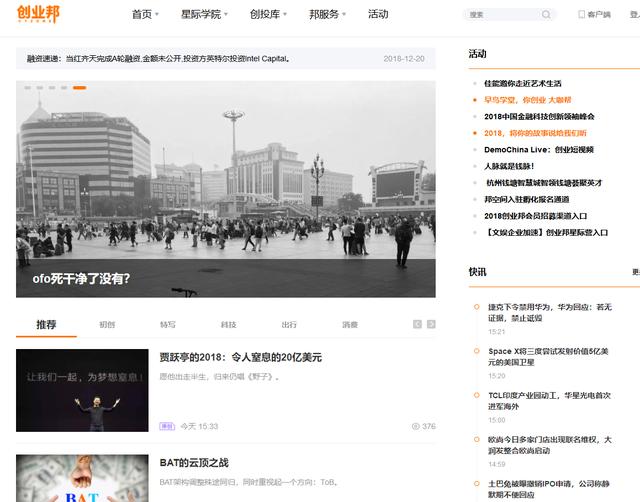Viewport: 640px width, 502px height.
Task: Open activity 【文娱企业加速】创业邦星际营入口
Action: pos(546,233)
